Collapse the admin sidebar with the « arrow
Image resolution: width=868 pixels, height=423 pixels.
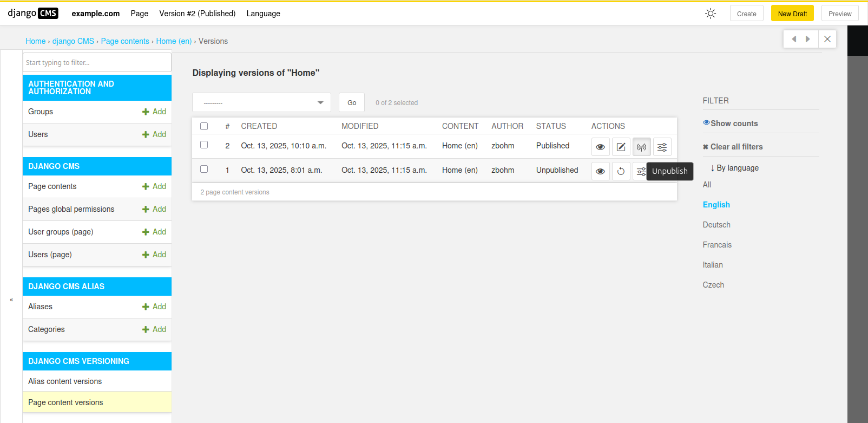click(x=11, y=300)
